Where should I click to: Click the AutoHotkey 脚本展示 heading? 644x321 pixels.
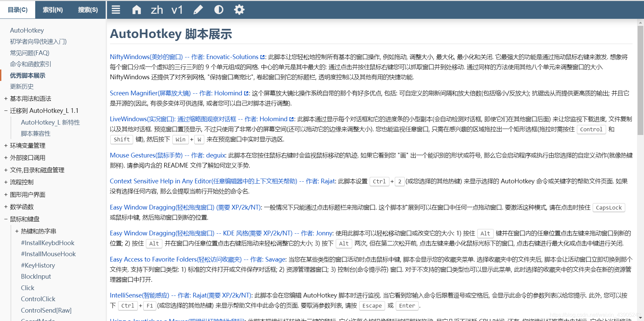(171, 34)
